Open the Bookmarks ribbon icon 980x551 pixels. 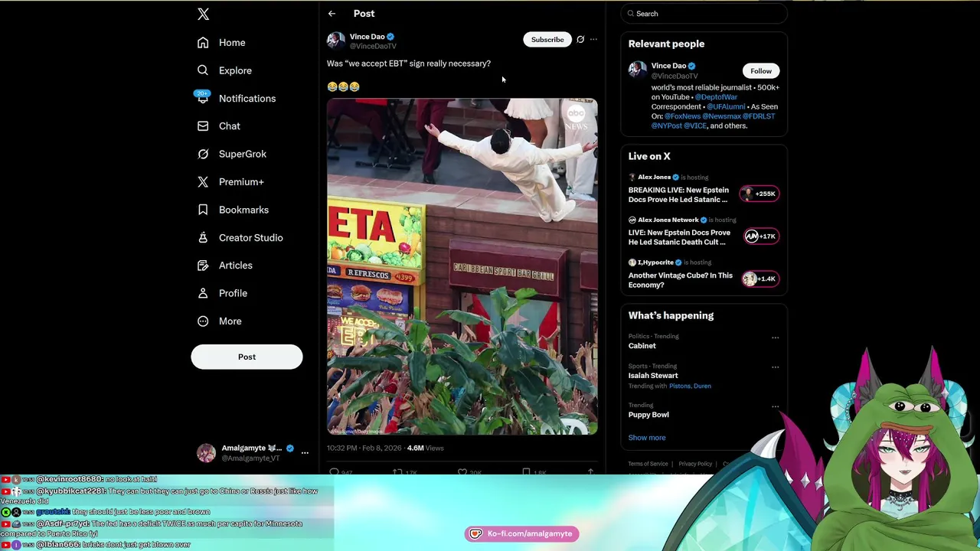pyautogui.click(x=203, y=210)
